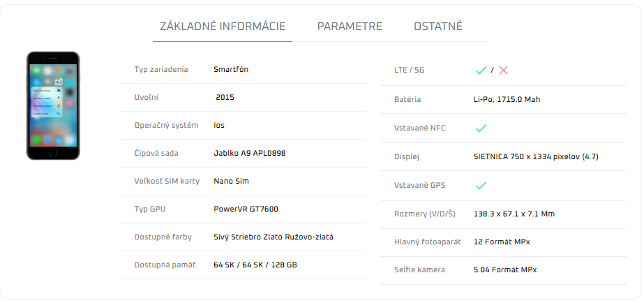Switch to the OSTATNÉ tab
Screen dimensions: 644x303
click(438, 27)
